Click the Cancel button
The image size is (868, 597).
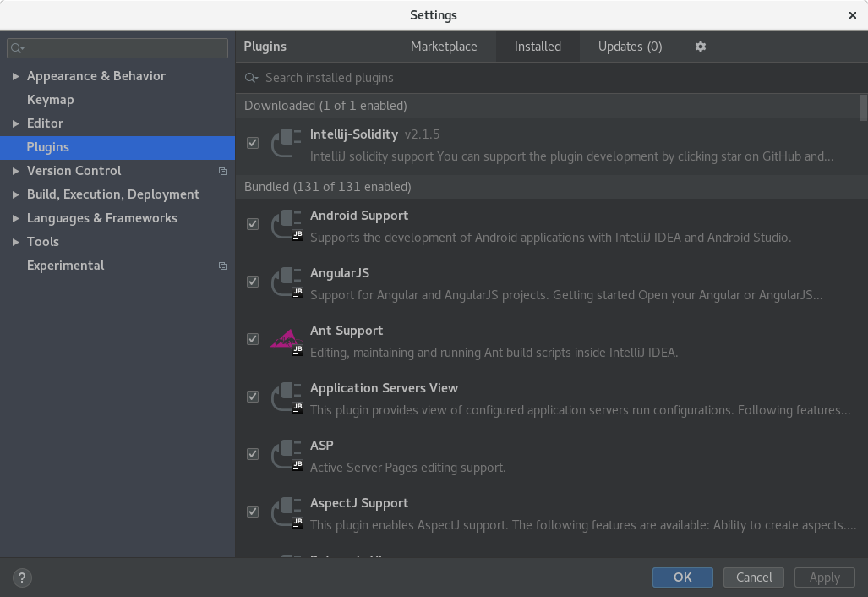754,578
